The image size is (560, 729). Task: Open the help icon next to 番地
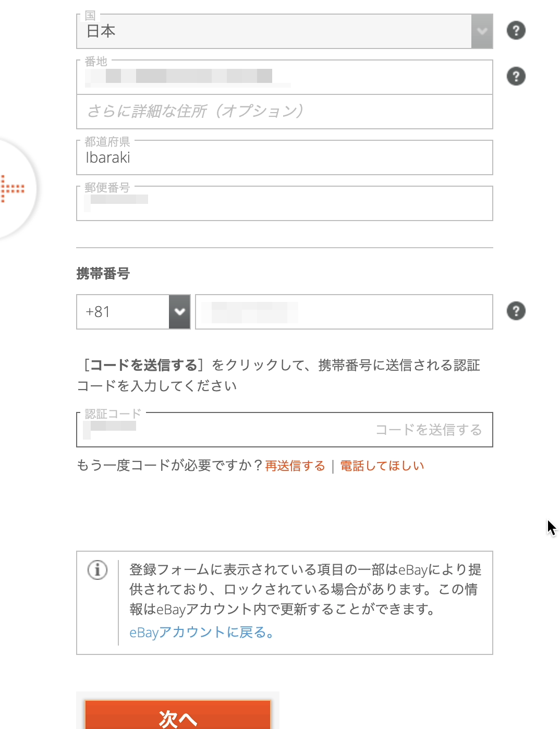[x=516, y=76]
